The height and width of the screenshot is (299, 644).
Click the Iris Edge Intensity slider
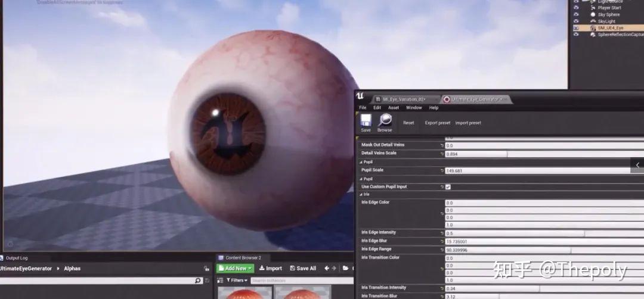click(x=544, y=233)
